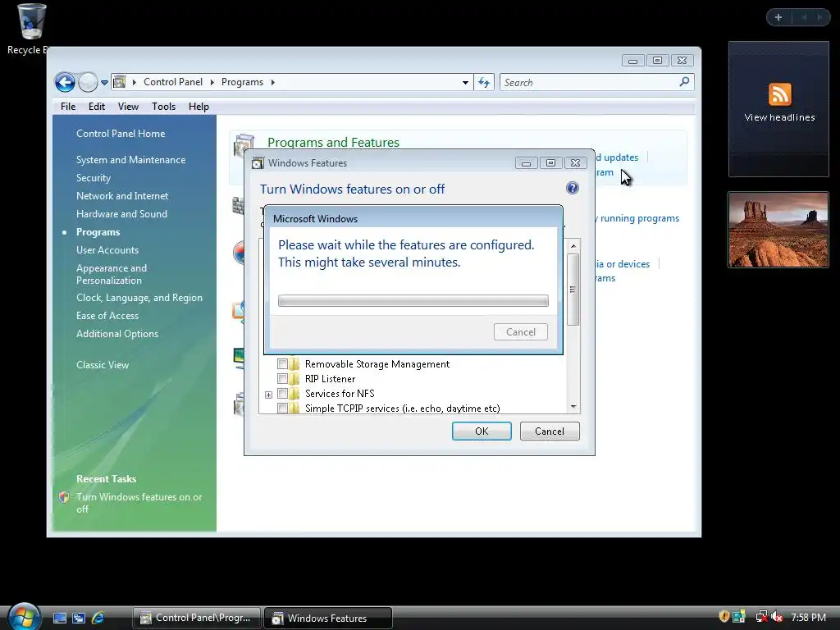Click the Programs and Features icon
The width and height of the screenshot is (840, 630).
click(244, 145)
